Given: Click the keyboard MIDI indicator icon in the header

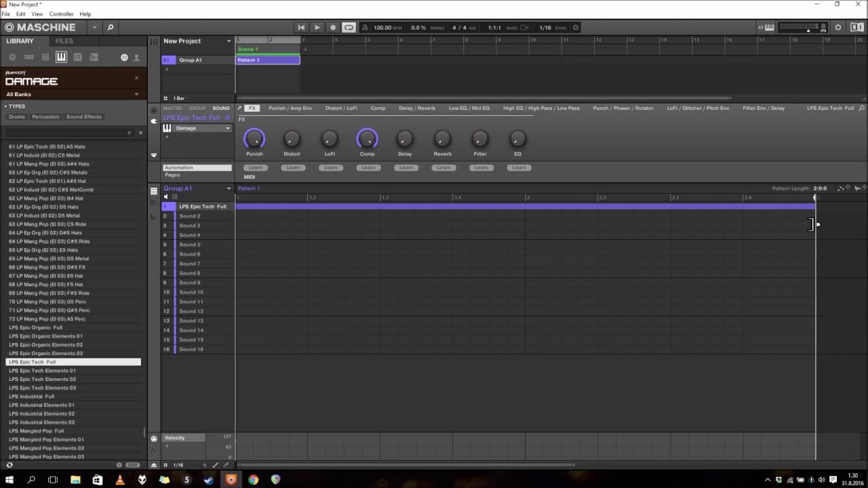Looking at the screenshot, I should pyautogui.click(x=769, y=28).
